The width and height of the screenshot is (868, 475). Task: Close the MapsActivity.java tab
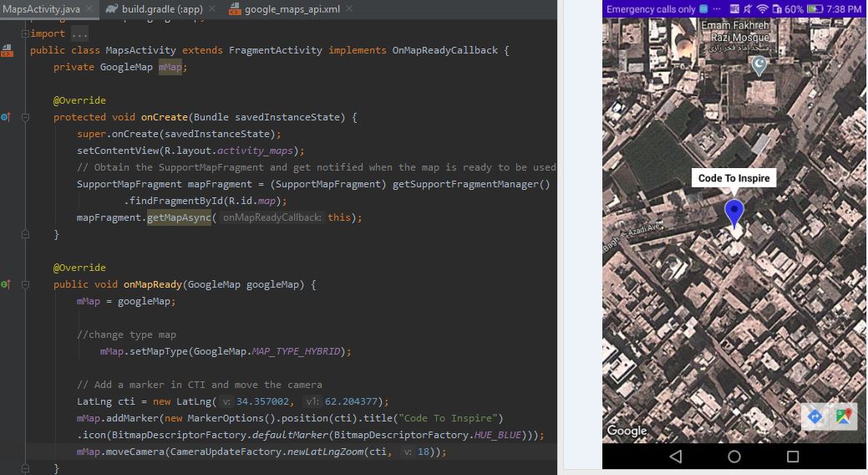click(x=89, y=9)
